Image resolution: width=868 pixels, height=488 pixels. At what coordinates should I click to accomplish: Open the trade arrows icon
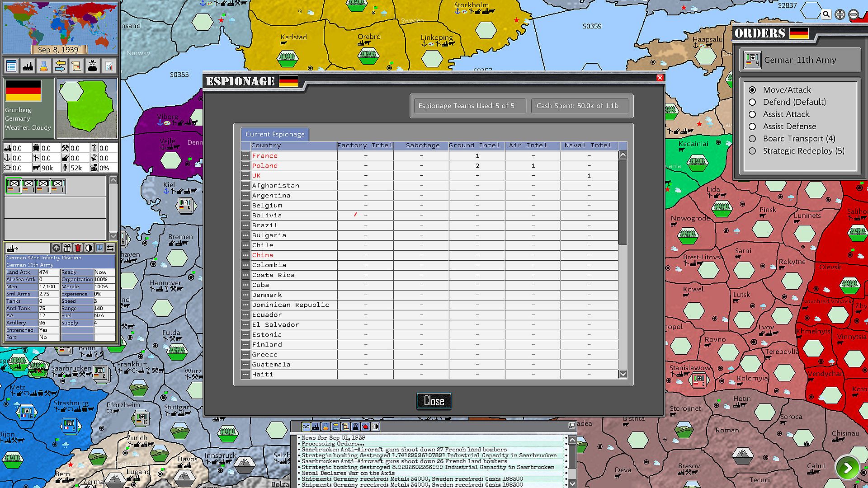point(60,66)
